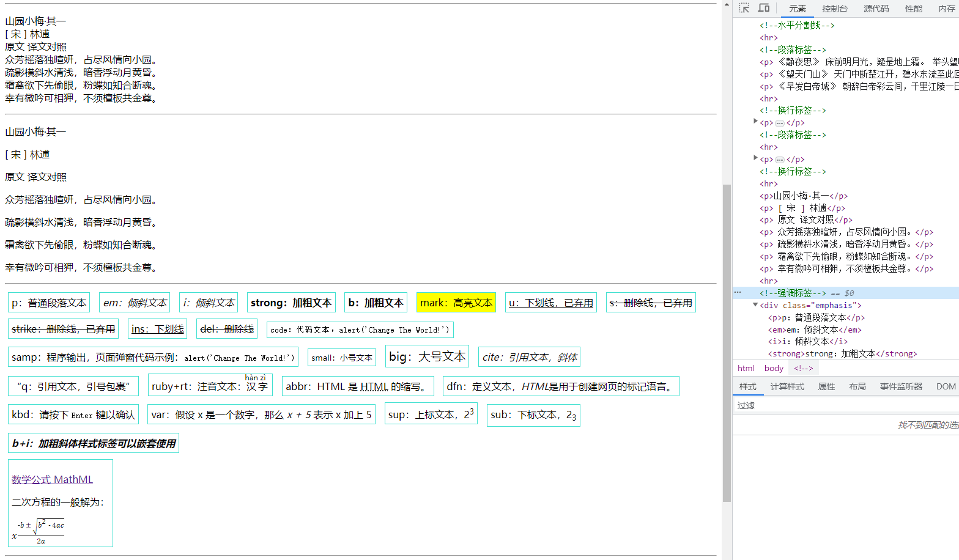Click the 'dfn: 定义文本' box
Image resolution: width=959 pixels, height=560 pixels.
pos(561,386)
